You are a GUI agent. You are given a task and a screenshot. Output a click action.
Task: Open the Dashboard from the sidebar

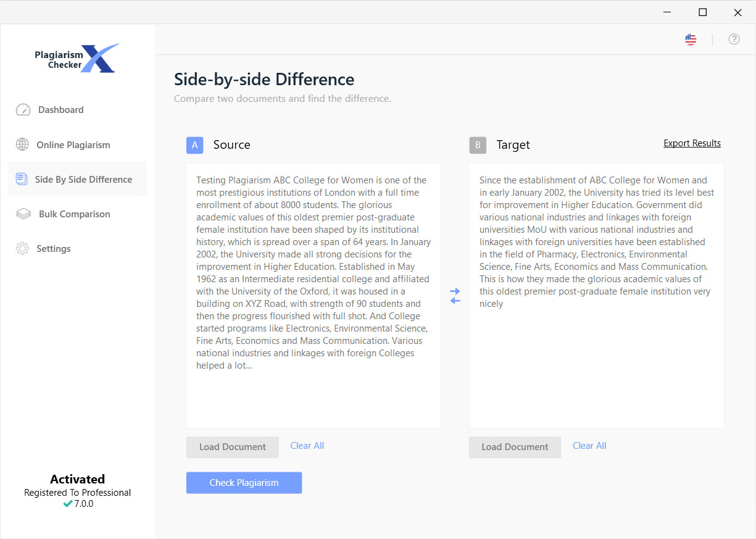59,109
